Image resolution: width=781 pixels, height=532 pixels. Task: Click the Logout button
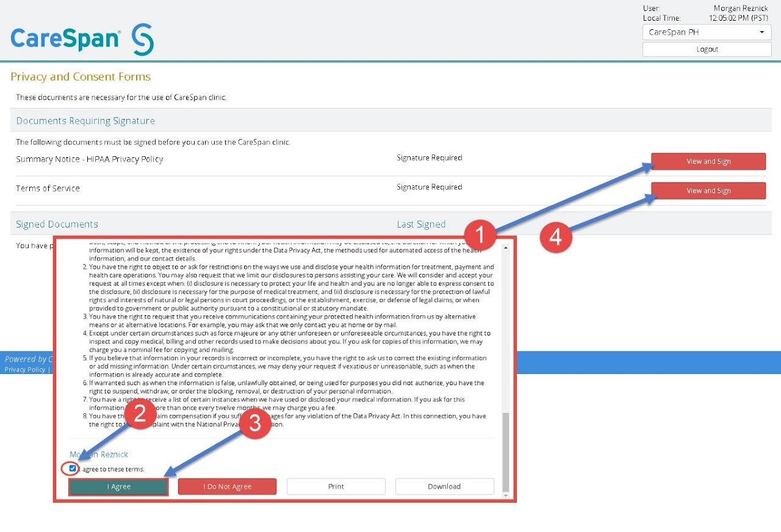point(707,49)
